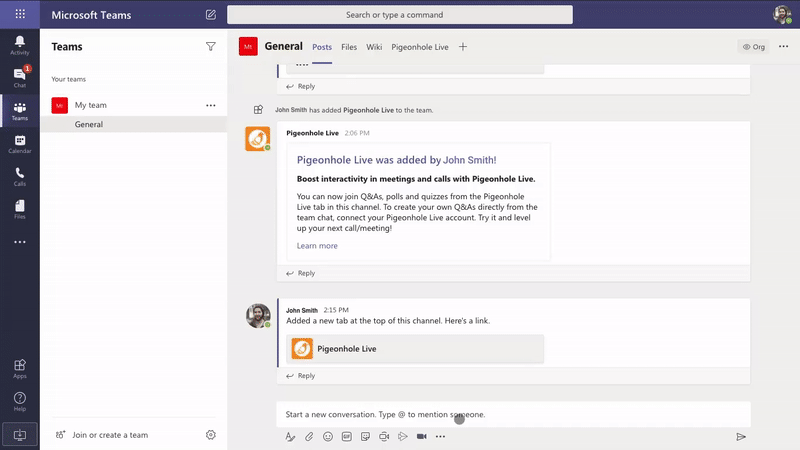
Task: Open the GIF picker
Action: pos(346,437)
